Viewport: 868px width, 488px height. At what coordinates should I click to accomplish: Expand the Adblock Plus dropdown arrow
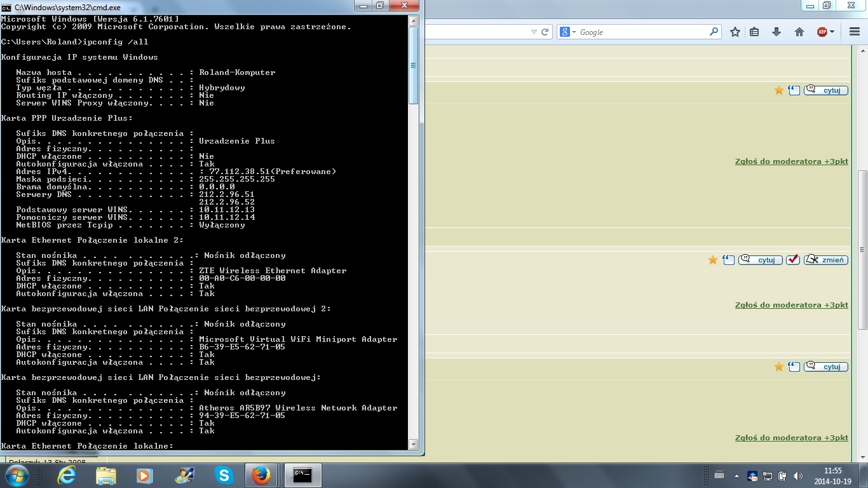point(832,32)
